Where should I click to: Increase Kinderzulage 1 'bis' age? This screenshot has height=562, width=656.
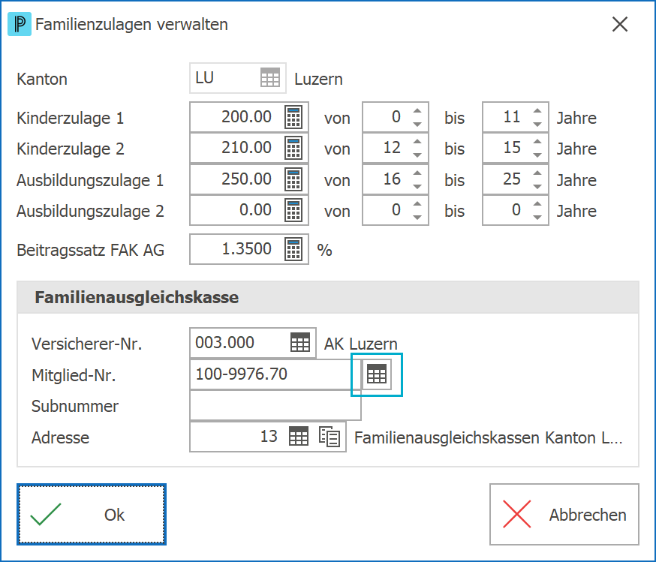pos(537,111)
